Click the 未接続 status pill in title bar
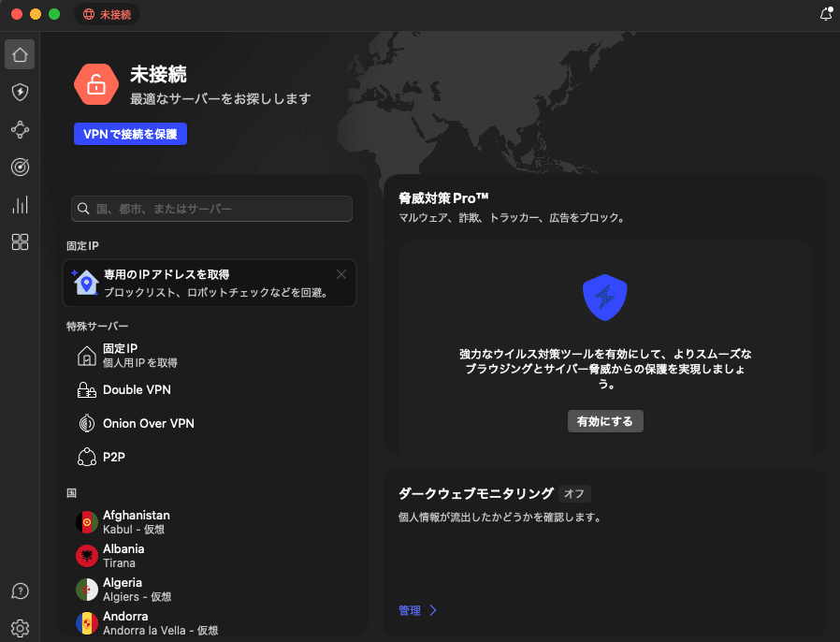 [x=107, y=14]
